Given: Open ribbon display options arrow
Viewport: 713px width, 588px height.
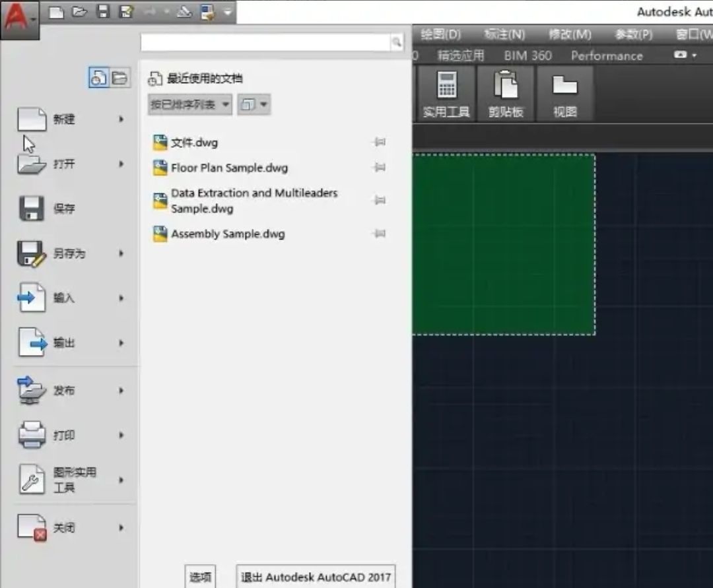Looking at the screenshot, I should (695, 55).
